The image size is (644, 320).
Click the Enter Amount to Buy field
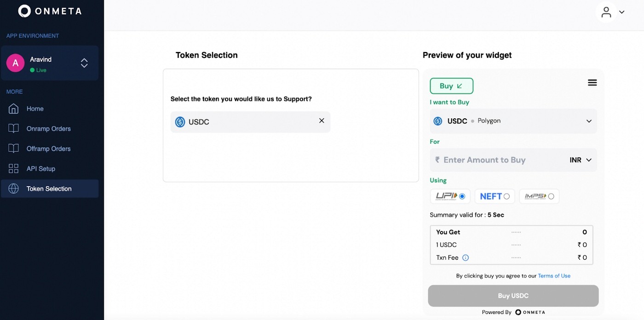tap(497, 160)
